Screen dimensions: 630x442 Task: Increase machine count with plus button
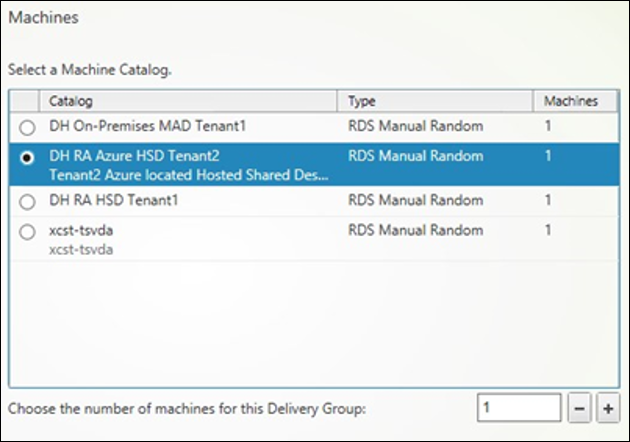(608, 408)
